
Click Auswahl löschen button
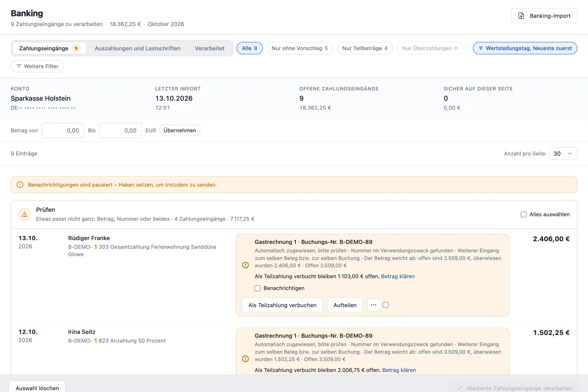[x=37, y=386]
